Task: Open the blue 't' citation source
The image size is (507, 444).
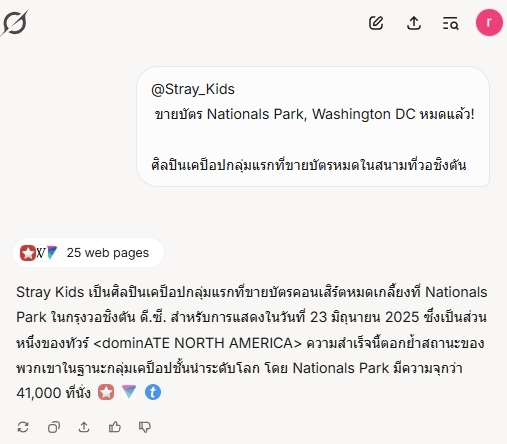Action: 153,392
